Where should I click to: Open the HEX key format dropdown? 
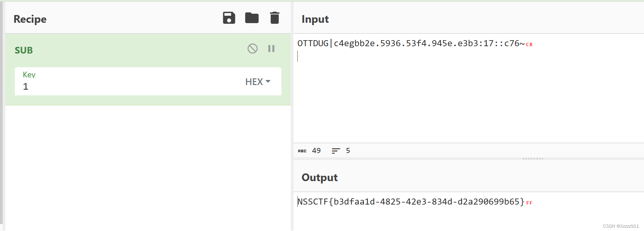258,82
